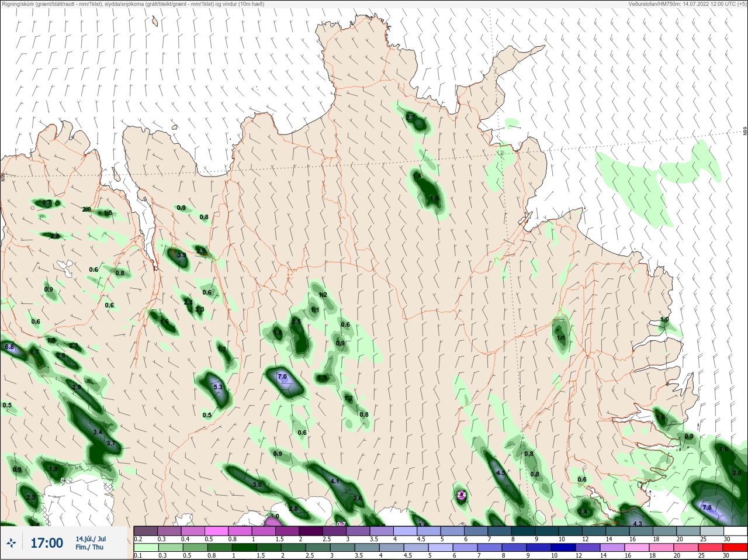Click the 4.5 precipitation value on the map
Viewport: 748px width, 560px height.
500,473
